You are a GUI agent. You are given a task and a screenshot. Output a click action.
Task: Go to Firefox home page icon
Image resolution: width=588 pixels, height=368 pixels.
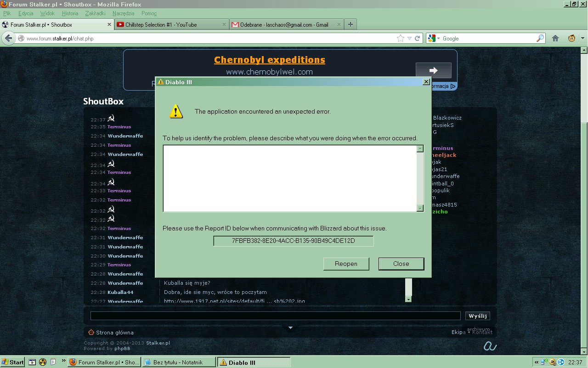click(x=555, y=39)
